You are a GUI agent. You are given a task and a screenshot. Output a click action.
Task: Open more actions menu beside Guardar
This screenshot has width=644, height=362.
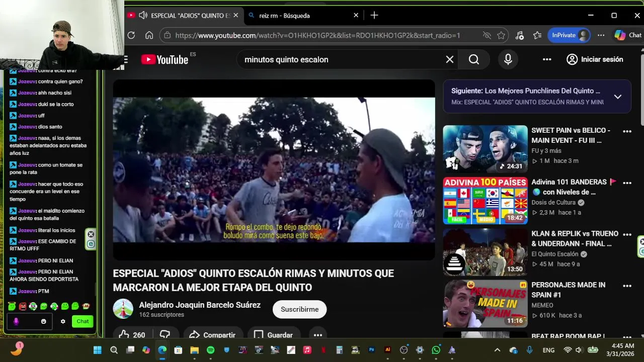tap(318, 335)
